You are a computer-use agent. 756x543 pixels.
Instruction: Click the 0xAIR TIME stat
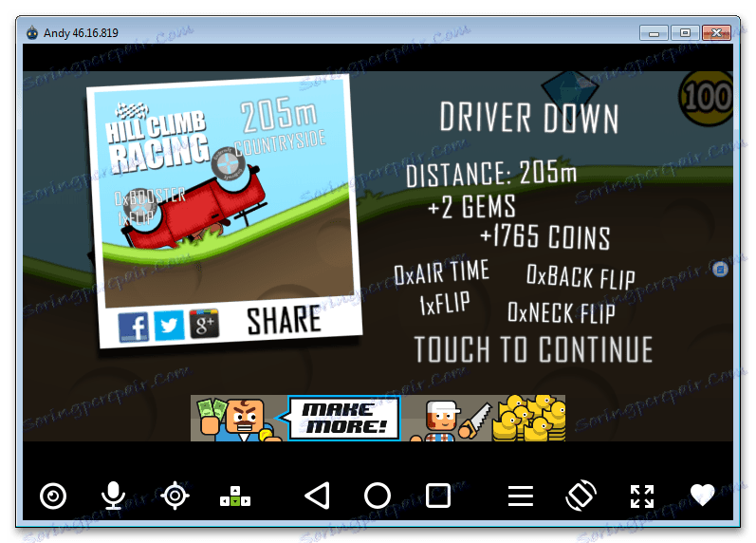click(441, 272)
